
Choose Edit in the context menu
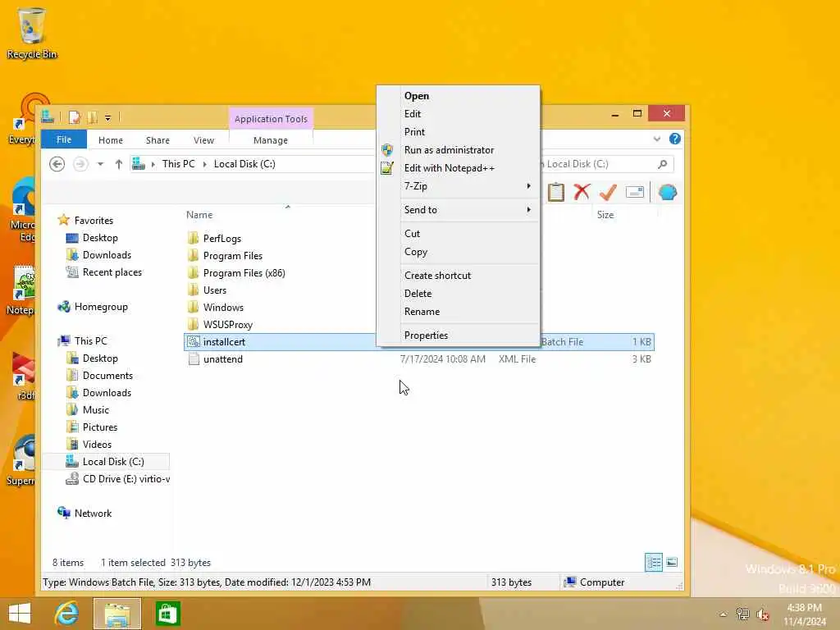[x=458, y=113]
